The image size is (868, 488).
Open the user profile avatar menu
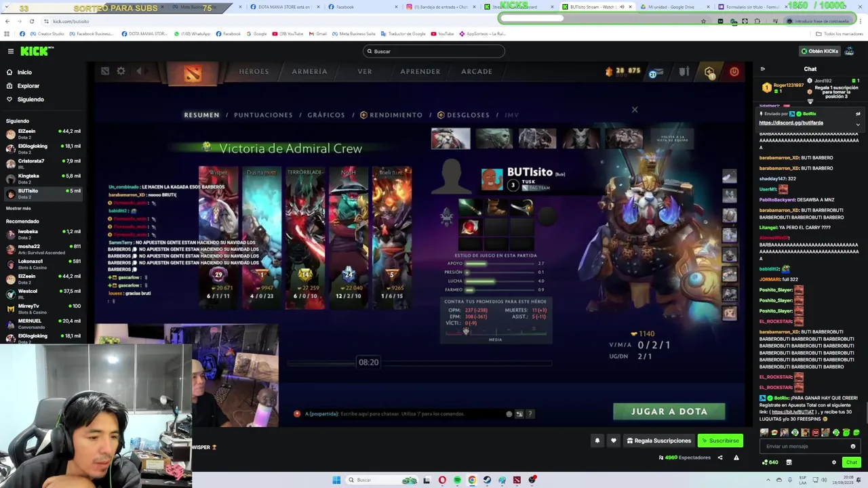850,52
